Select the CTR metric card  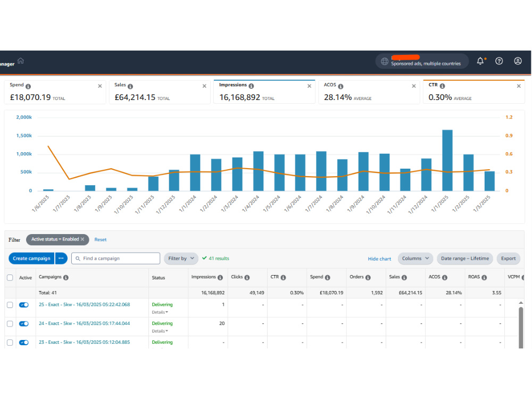473,92
